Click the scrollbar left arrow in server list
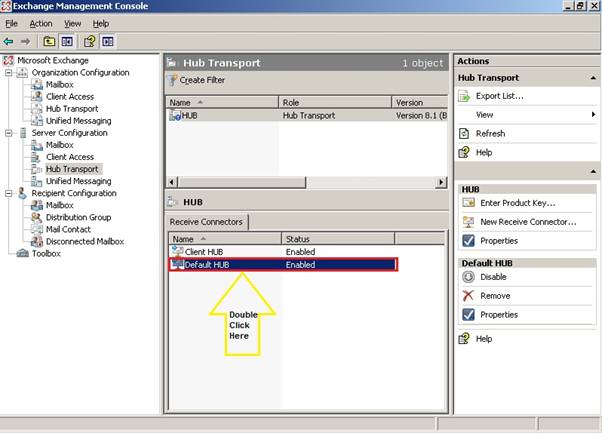The width and height of the screenshot is (602, 433). click(x=172, y=182)
